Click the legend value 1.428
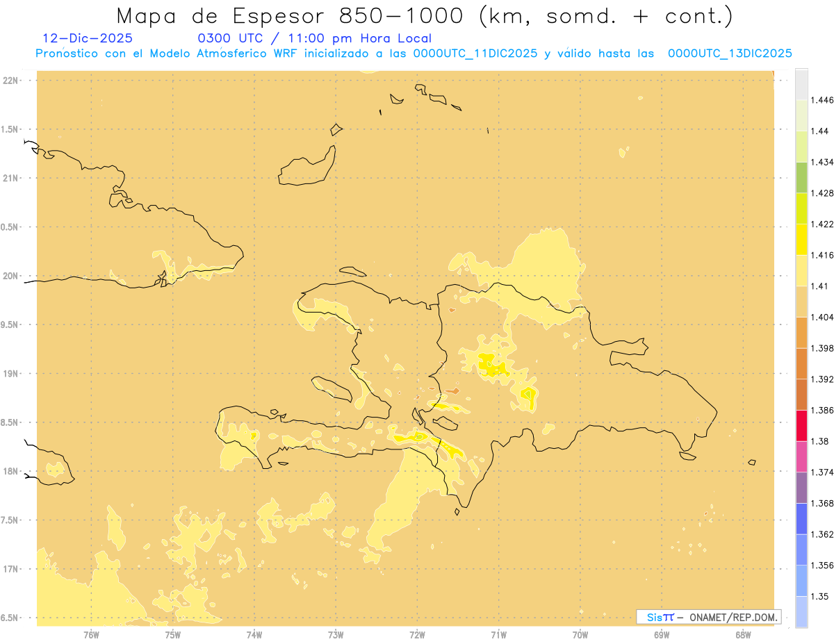This screenshot has width=834, height=644. click(822, 193)
